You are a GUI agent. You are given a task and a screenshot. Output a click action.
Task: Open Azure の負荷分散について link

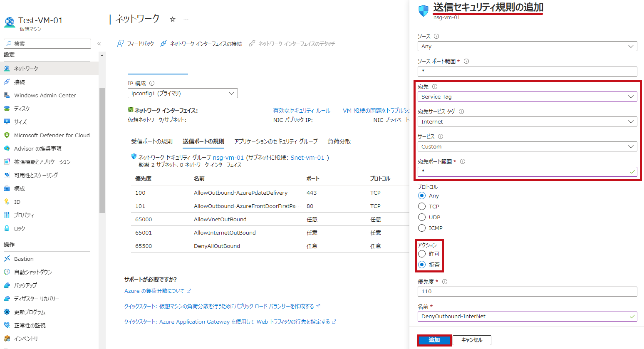[158, 291]
